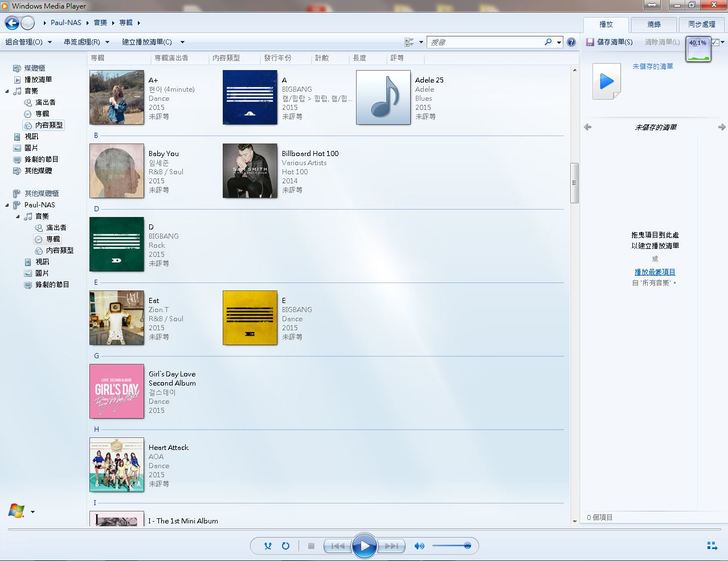Toggle repeat mode
Viewport: 728px width, 561px height.
[286, 546]
